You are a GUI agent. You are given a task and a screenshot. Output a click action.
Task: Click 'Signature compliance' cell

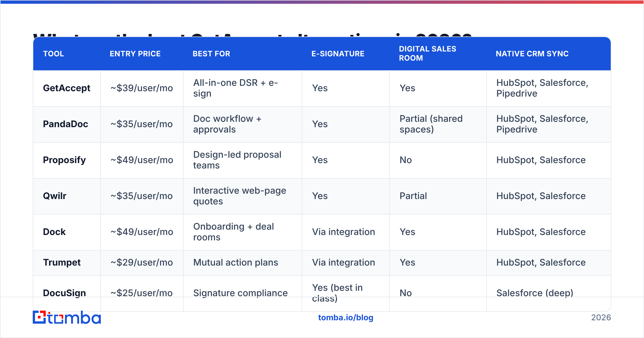coord(243,293)
